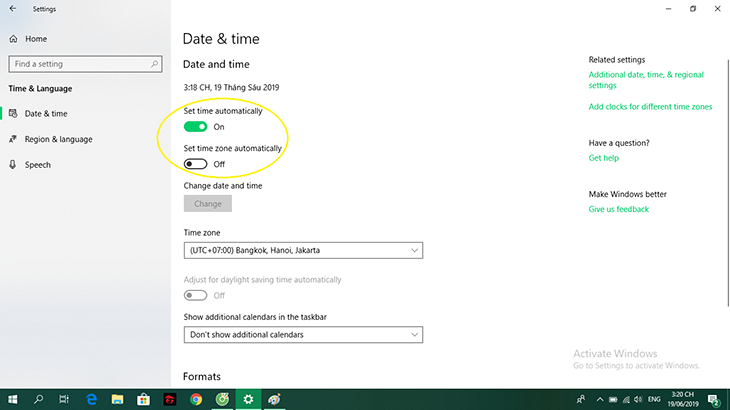Screen dimensions: 730x410
Task: Open the additional calendars dropdown
Action: tap(303, 334)
